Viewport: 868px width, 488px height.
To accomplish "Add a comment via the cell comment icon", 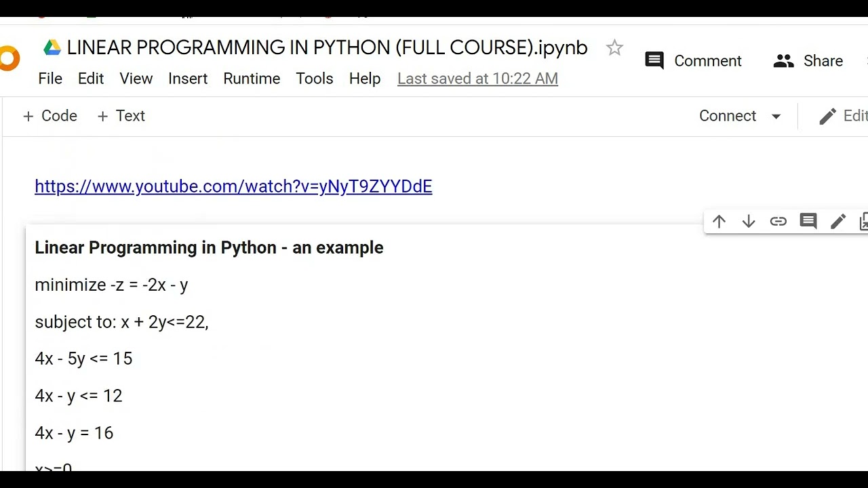I will click(x=808, y=222).
